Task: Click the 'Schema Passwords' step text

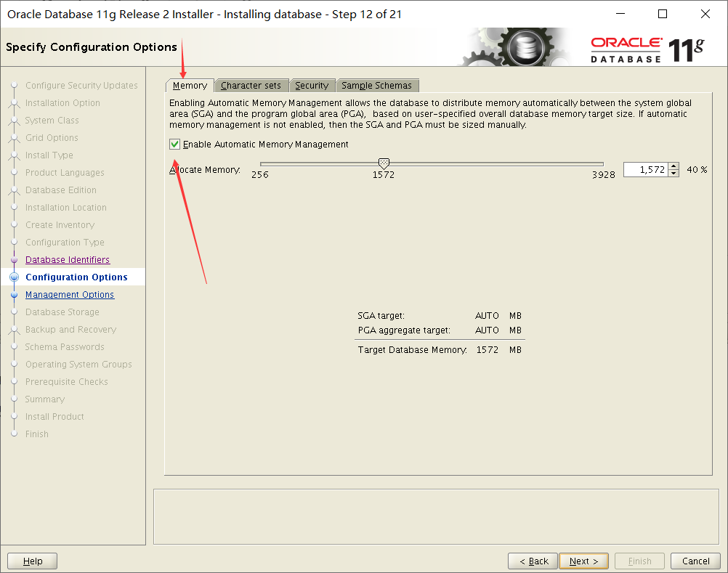Action: 65,347
